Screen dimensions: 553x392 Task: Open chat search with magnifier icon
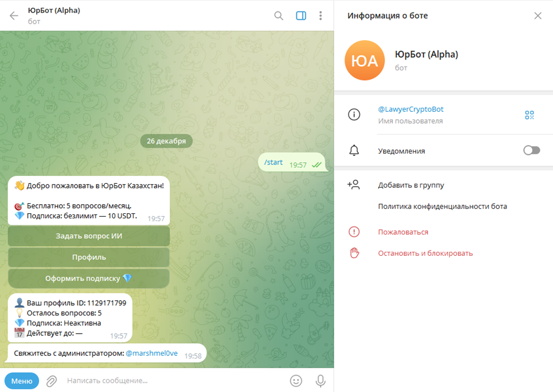[x=279, y=15]
